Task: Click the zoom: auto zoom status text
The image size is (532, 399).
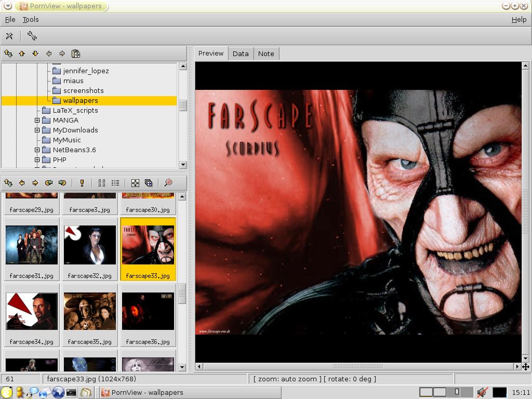Action: coord(287,379)
